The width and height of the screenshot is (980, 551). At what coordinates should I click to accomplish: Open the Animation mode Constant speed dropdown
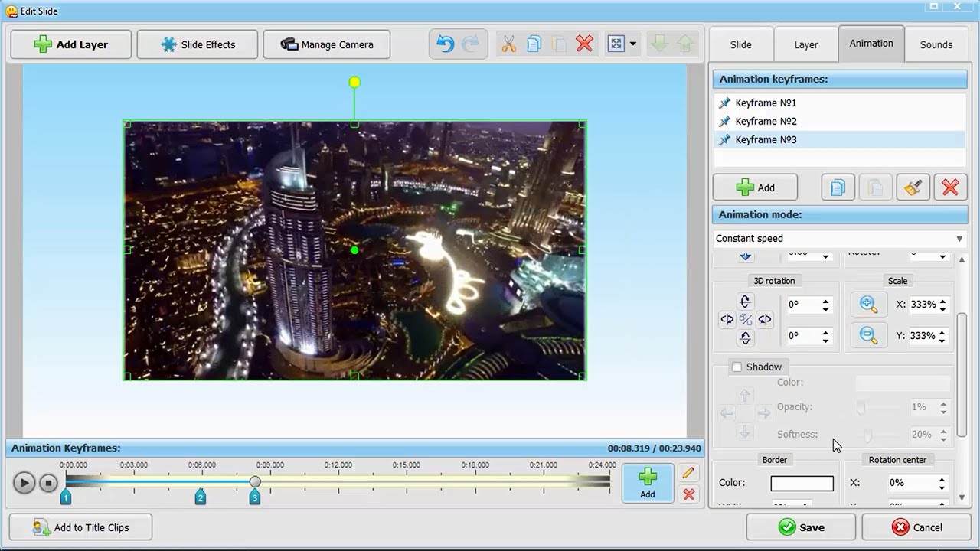(x=840, y=239)
